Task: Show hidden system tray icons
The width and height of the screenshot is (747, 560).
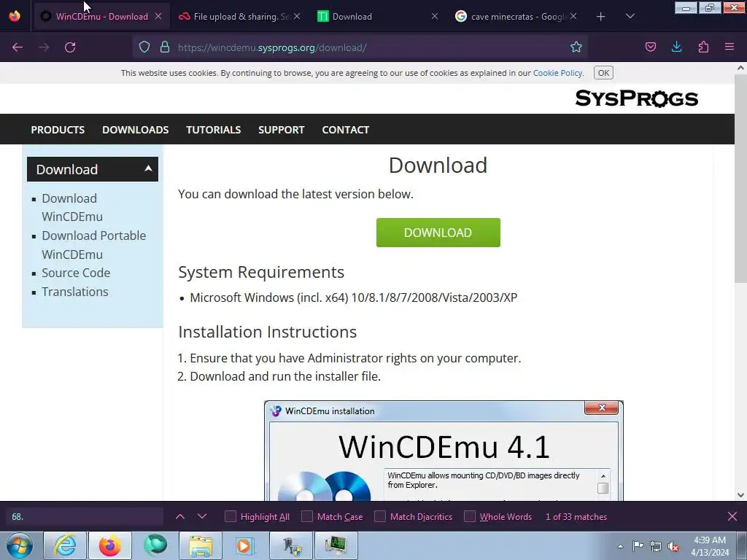Action: tap(620, 546)
